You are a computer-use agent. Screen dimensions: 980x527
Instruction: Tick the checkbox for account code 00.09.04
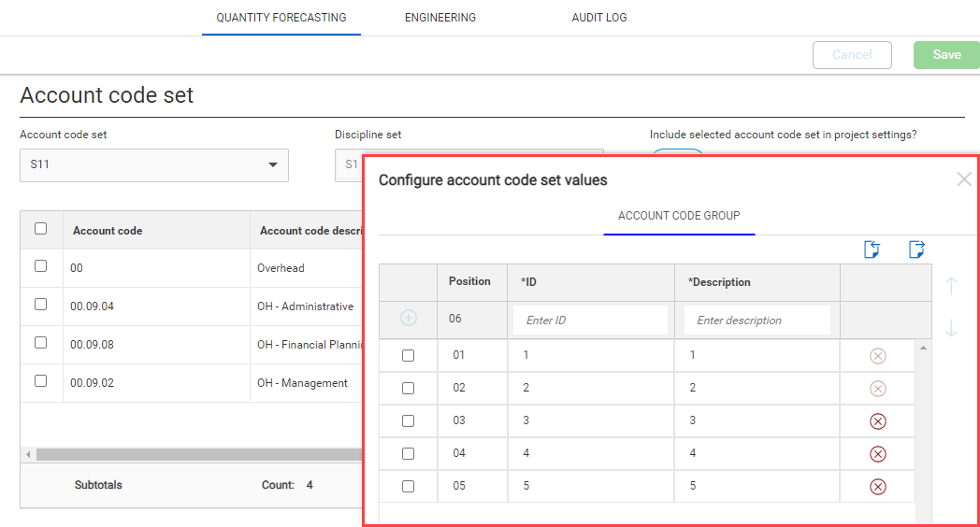pos(40,305)
